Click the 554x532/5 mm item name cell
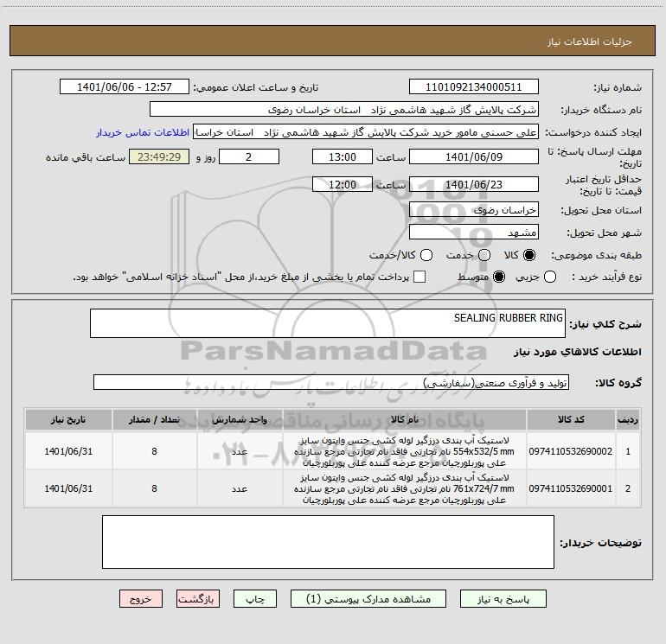The image size is (666, 644). [x=405, y=451]
